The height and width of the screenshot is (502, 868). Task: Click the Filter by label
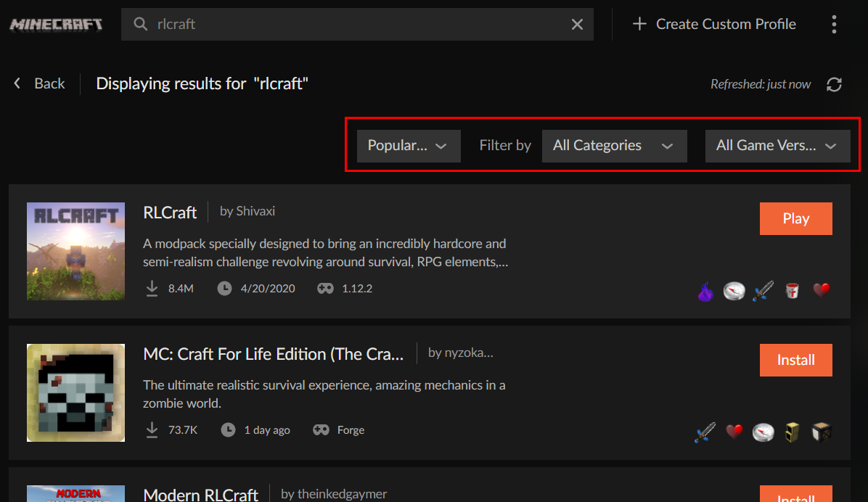[x=505, y=146]
